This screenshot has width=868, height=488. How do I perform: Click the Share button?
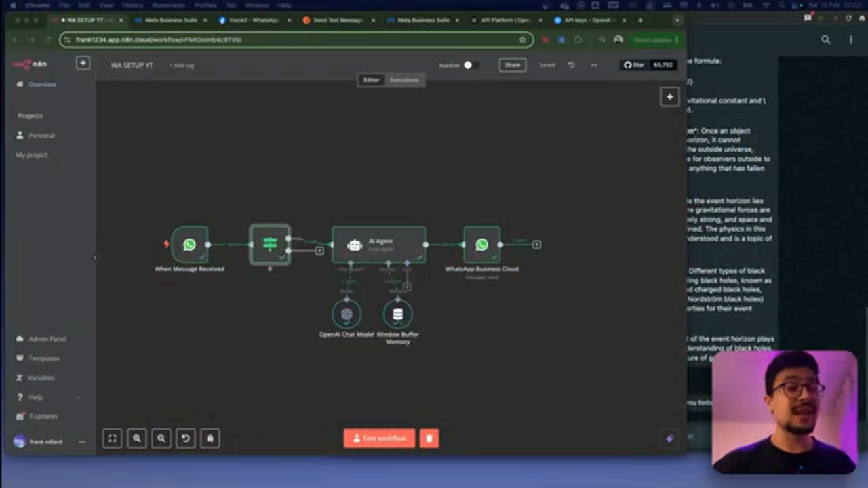coord(513,65)
